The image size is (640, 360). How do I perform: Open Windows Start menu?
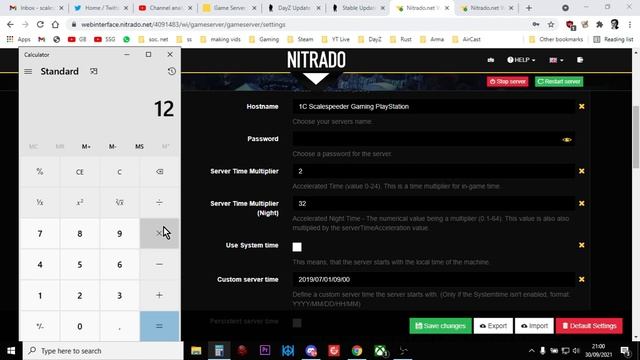click(11, 351)
